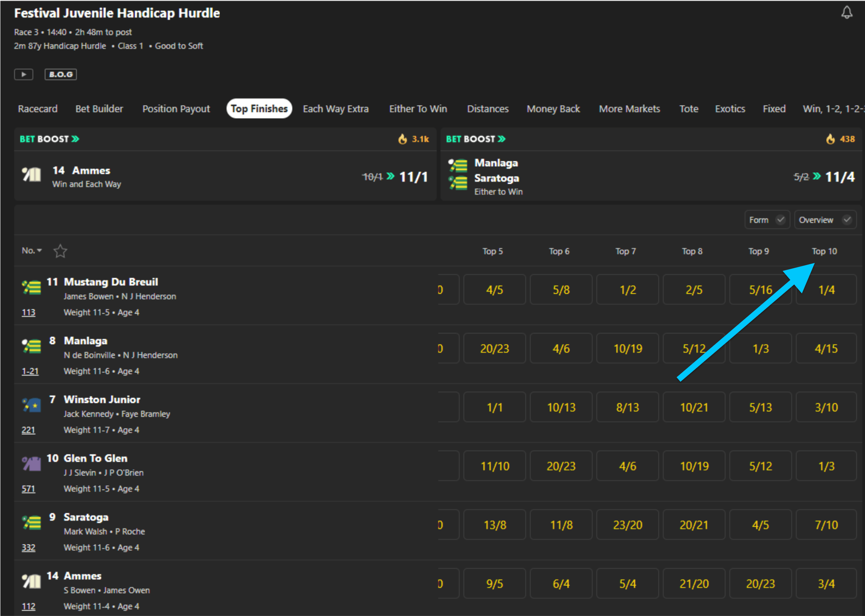Toggle the Form checkbox
This screenshot has height=616, width=865.
[780, 220]
